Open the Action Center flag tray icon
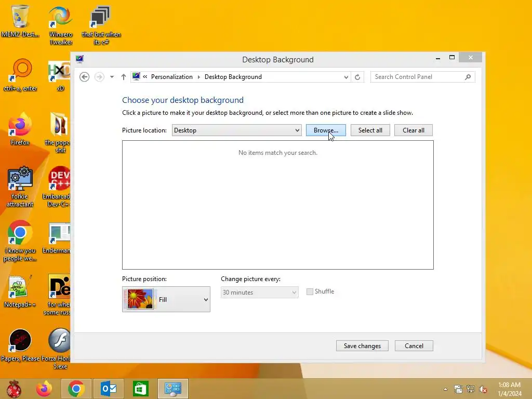The width and height of the screenshot is (532, 399). click(x=458, y=389)
